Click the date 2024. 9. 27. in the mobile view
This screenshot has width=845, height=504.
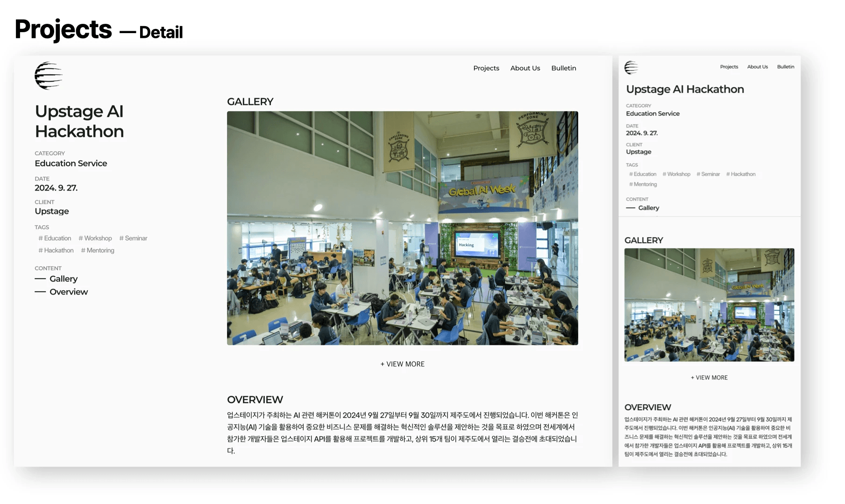coord(642,133)
